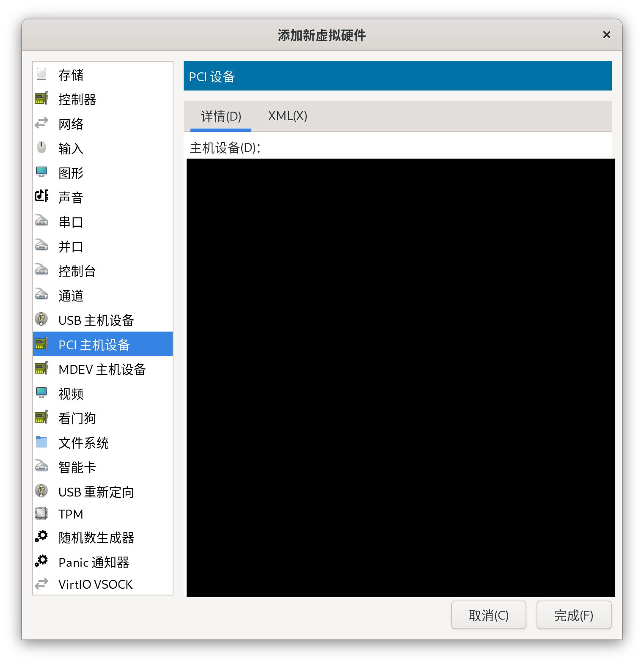Cancel with the 取消(C) button
644x664 pixels.
click(x=489, y=615)
